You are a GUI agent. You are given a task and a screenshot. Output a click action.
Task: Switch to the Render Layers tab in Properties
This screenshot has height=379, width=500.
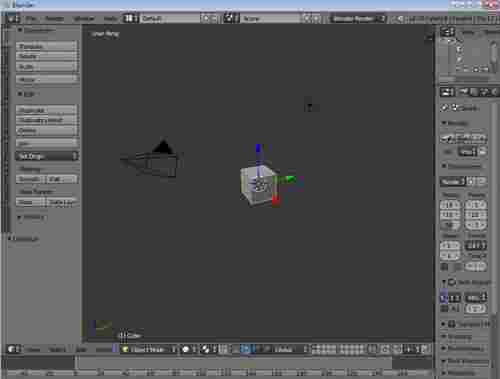[474, 92]
